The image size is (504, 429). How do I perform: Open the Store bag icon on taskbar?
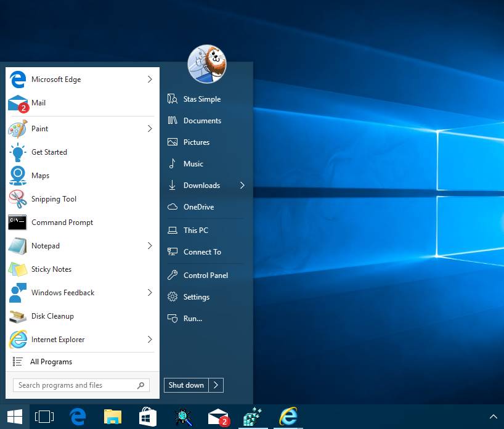147,417
